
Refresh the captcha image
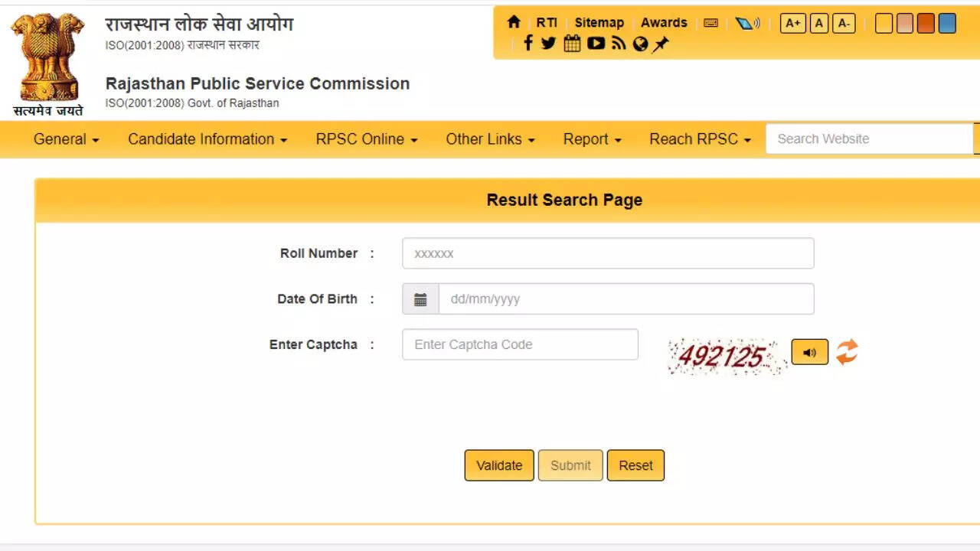pos(847,352)
